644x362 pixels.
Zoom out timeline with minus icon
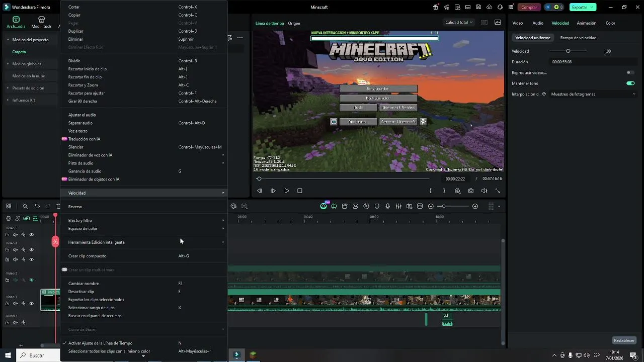click(431, 206)
